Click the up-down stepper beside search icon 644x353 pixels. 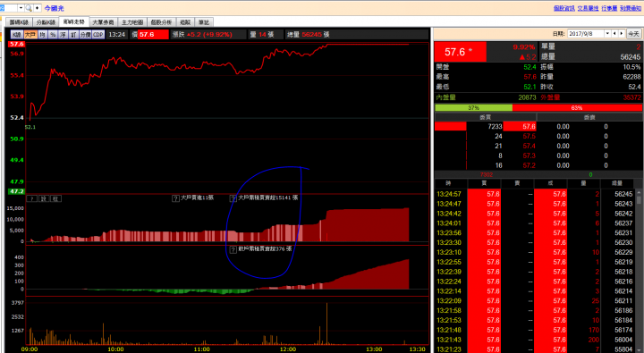37,8
